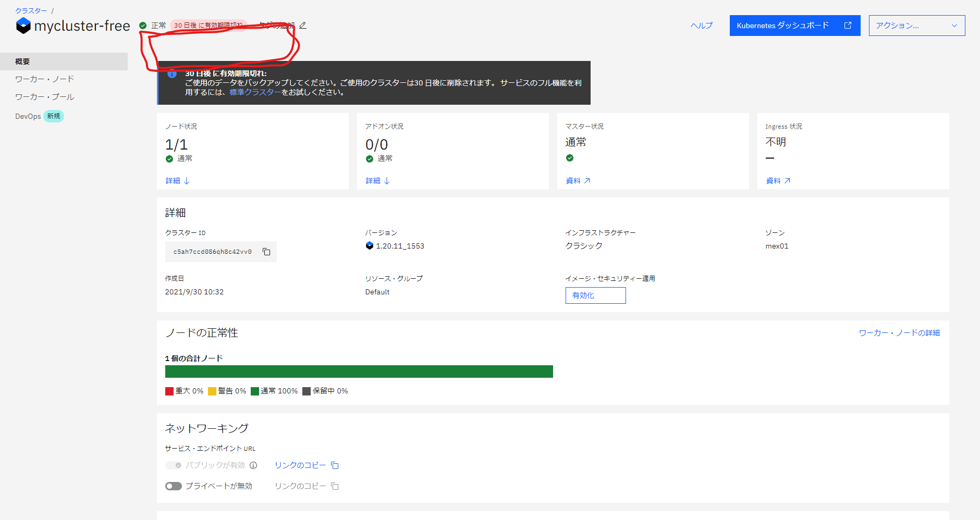980x520 pixels.
Task: Copy the cluster ID with copy icon
Action: point(266,252)
